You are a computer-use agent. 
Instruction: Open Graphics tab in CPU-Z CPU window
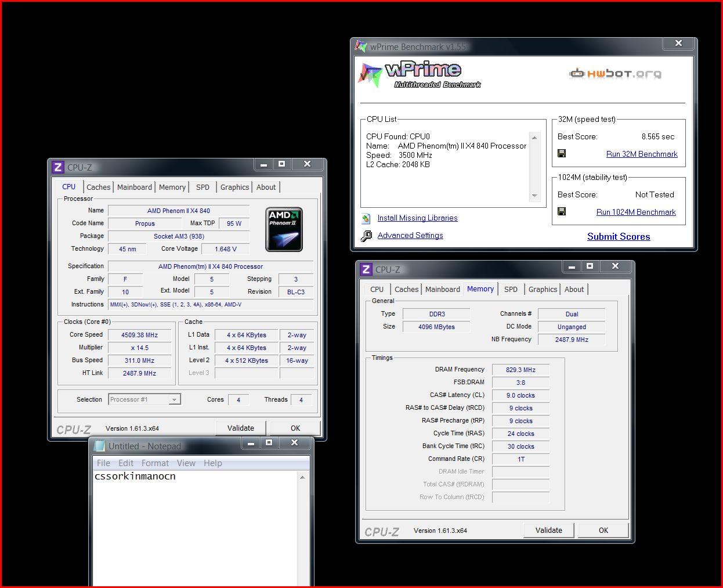click(x=234, y=187)
